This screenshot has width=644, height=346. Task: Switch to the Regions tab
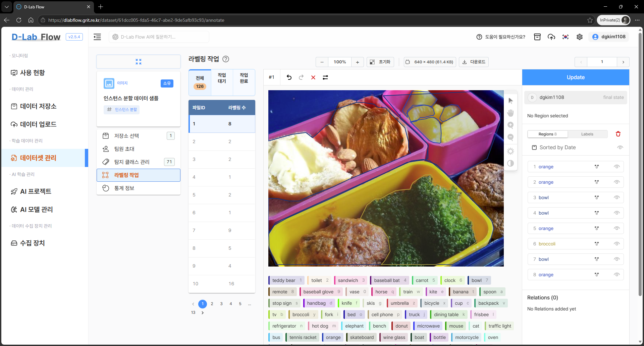point(547,134)
